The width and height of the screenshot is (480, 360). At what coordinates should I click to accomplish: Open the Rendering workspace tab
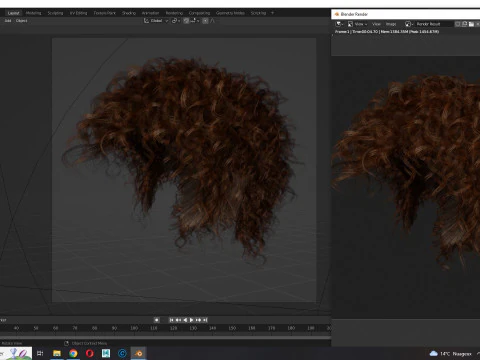[x=174, y=13]
